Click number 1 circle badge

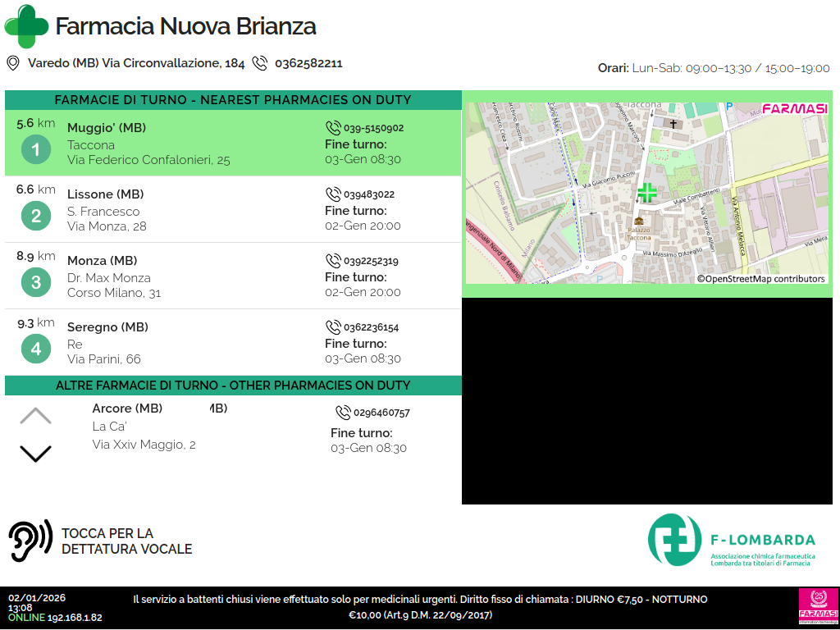[36, 150]
